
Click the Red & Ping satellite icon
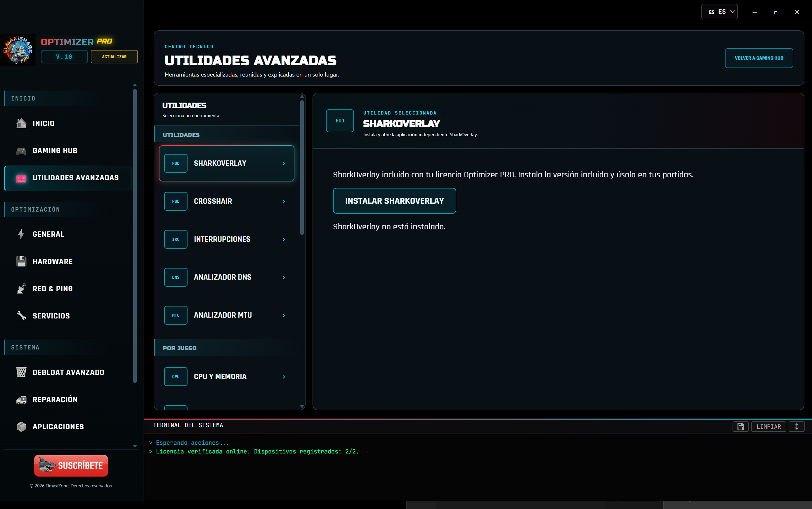21,288
